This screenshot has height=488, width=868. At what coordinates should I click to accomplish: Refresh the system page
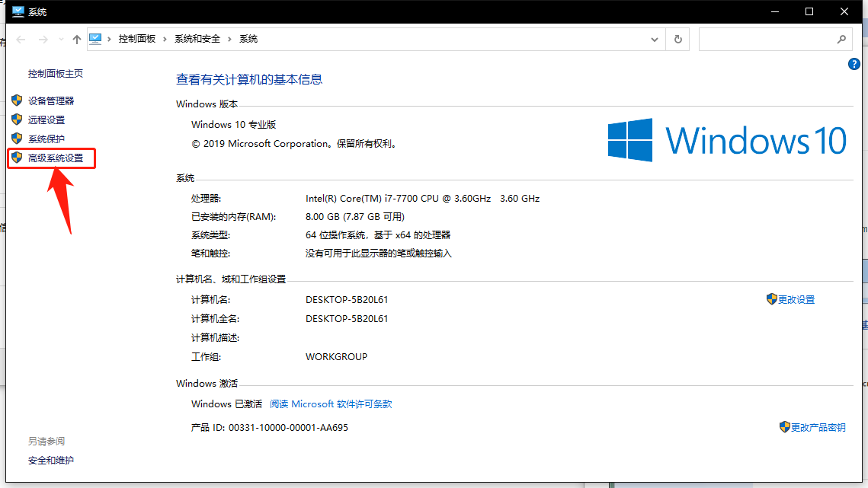click(678, 40)
